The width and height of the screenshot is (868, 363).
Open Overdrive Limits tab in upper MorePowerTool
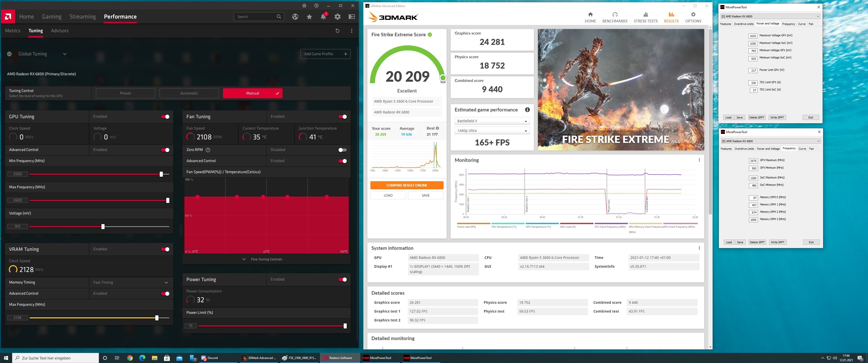point(743,24)
